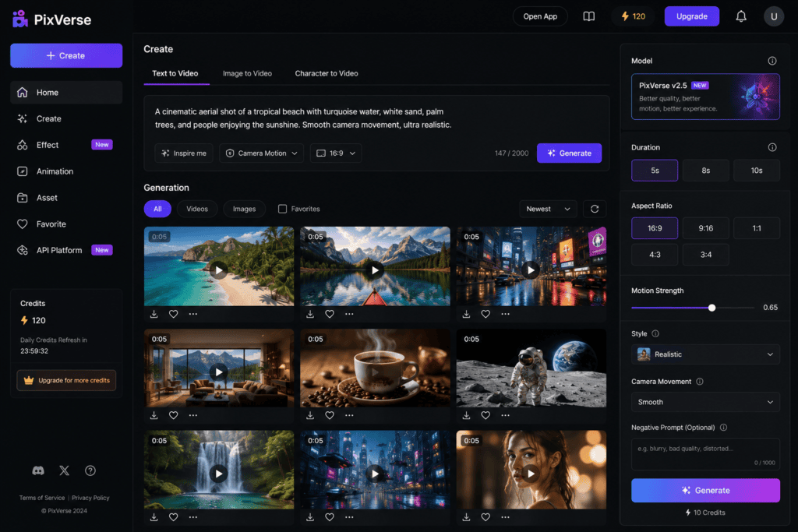The width and height of the screenshot is (798, 532).
Task: Open the user avatar menu
Action: [774, 16]
